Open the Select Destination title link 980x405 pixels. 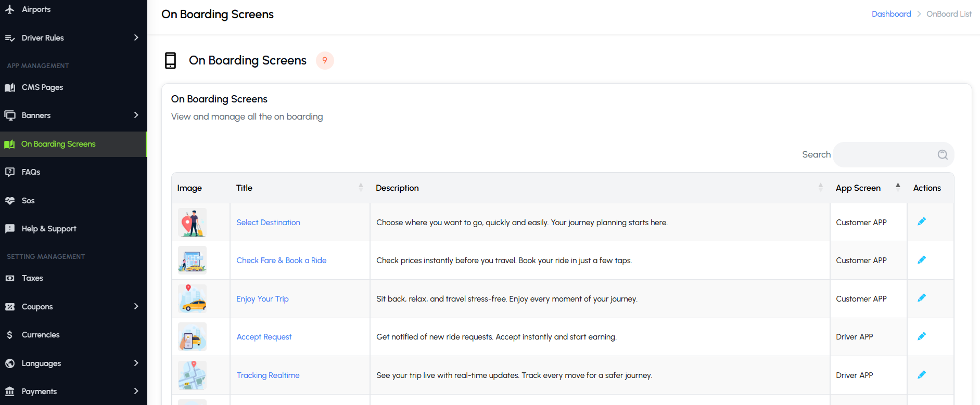(268, 223)
